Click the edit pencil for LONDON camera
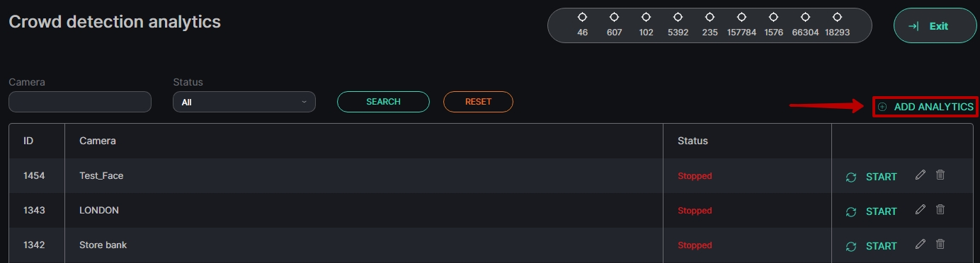Viewport: 980px width, 263px height. coord(920,209)
